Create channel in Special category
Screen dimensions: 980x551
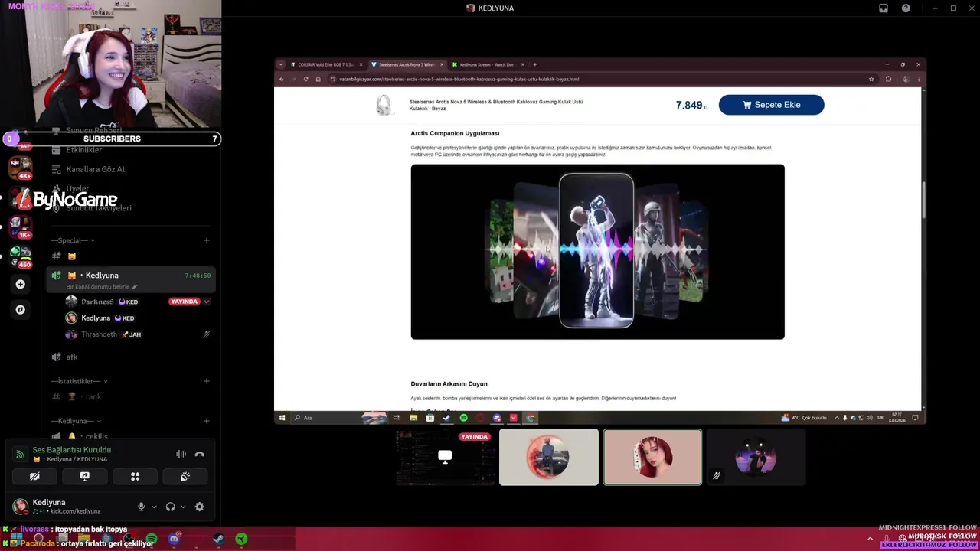(x=206, y=240)
